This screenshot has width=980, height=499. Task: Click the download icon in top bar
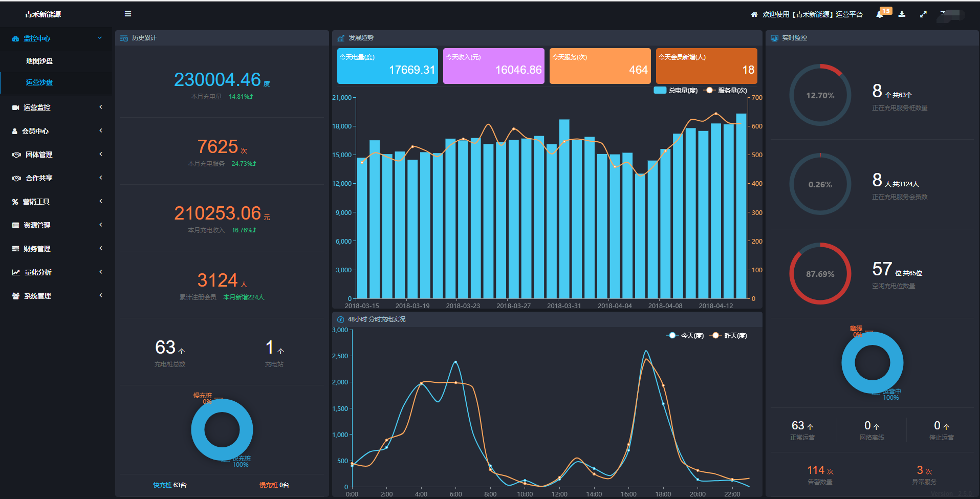point(902,14)
